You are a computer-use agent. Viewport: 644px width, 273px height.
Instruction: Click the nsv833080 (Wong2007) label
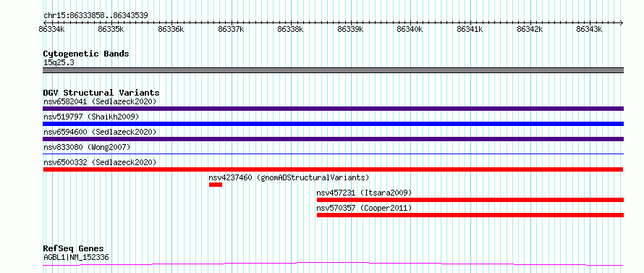click(87, 147)
